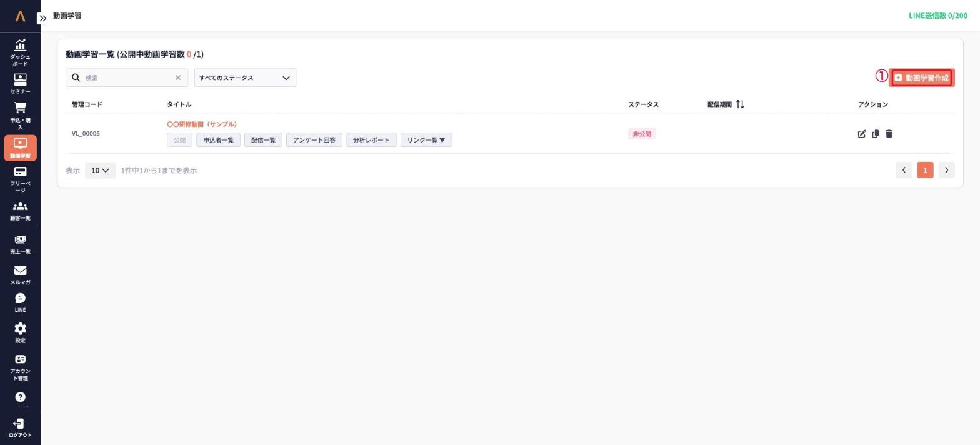Click the edit icon for VL_00005
Screen dimensions: 980x445
click(x=862, y=134)
